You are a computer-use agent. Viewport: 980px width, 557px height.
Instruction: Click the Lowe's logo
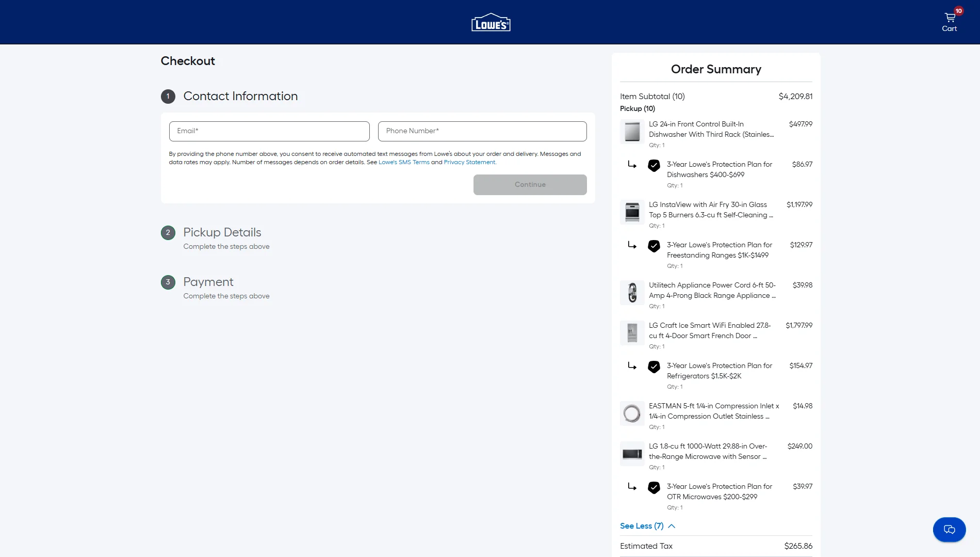pyautogui.click(x=491, y=22)
